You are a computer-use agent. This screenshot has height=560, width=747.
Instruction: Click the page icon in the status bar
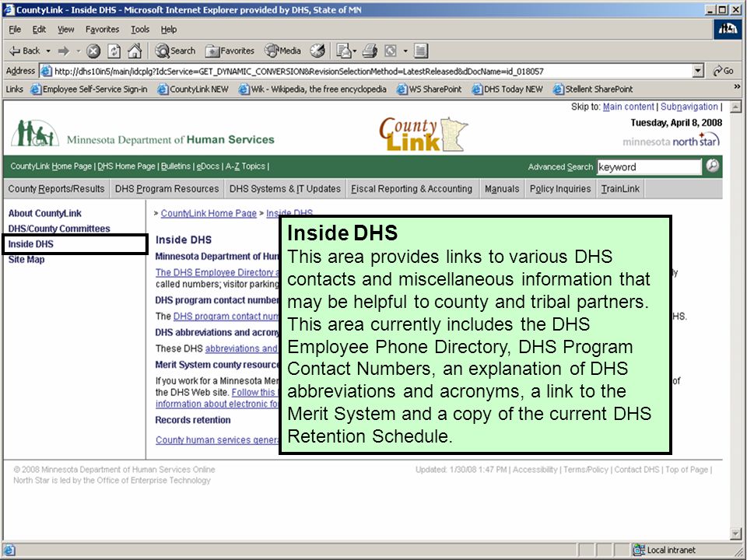pyautogui.click(x=9, y=550)
